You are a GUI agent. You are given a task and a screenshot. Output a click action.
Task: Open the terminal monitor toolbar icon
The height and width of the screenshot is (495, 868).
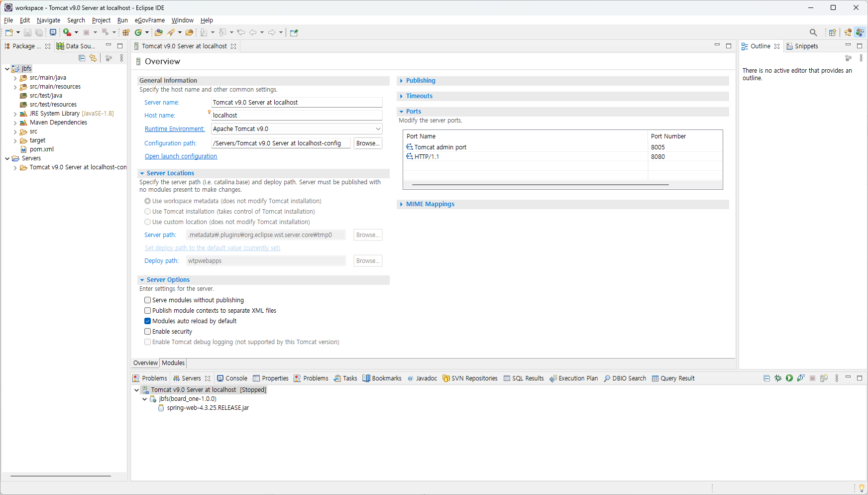(53, 32)
